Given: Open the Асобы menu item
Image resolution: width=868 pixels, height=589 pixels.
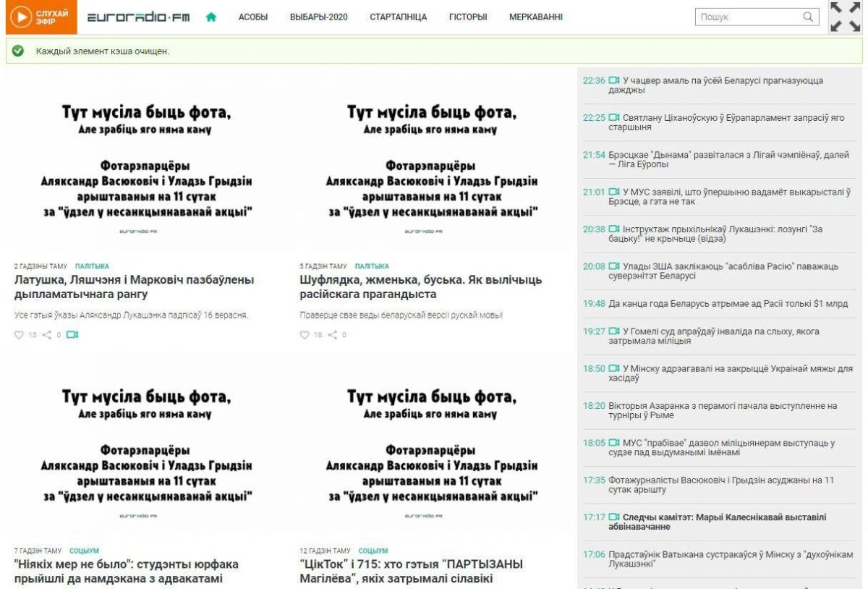Looking at the screenshot, I should (x=253, y=17).
